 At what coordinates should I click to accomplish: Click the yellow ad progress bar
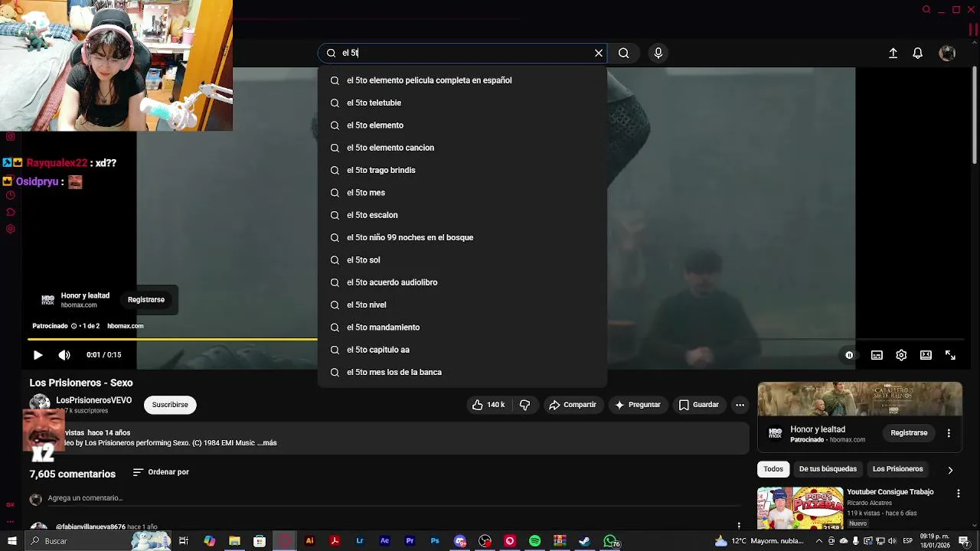click(172, 339)
